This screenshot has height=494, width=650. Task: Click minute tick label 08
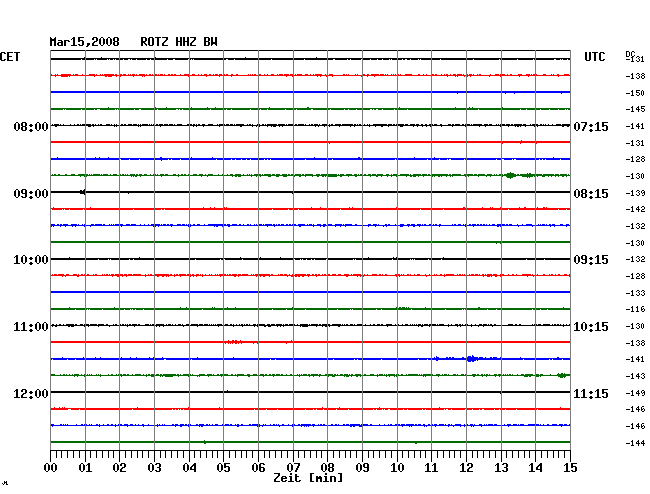pyautogui.click(x=327, y=468)
